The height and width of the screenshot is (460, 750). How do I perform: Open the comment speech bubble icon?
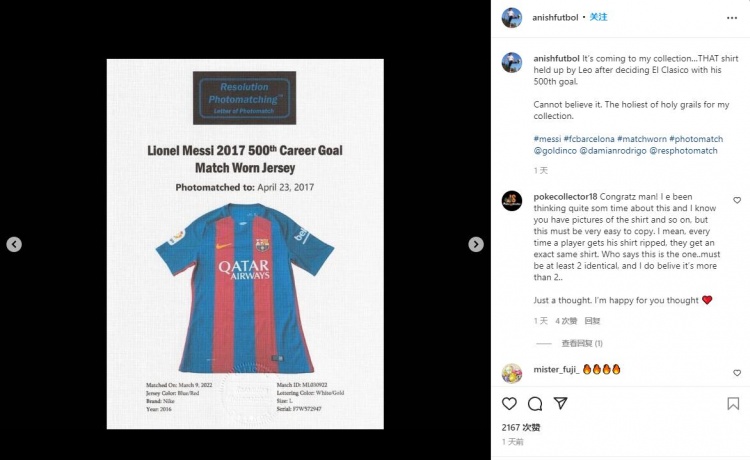(535, 404)
